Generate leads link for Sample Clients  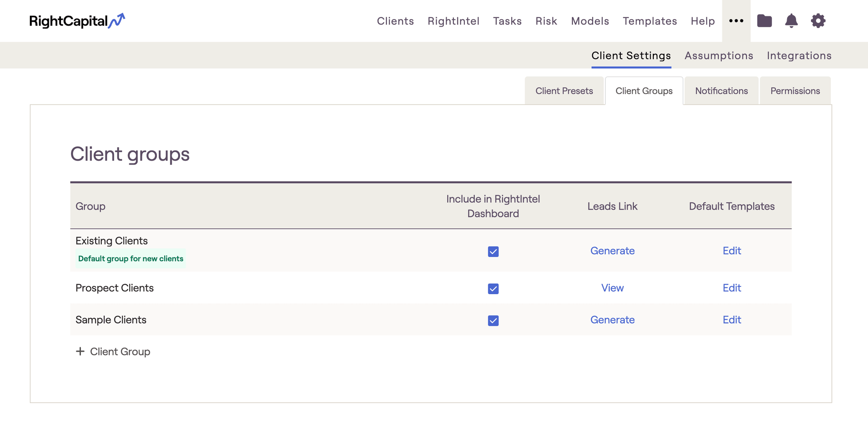click(612, 320)
